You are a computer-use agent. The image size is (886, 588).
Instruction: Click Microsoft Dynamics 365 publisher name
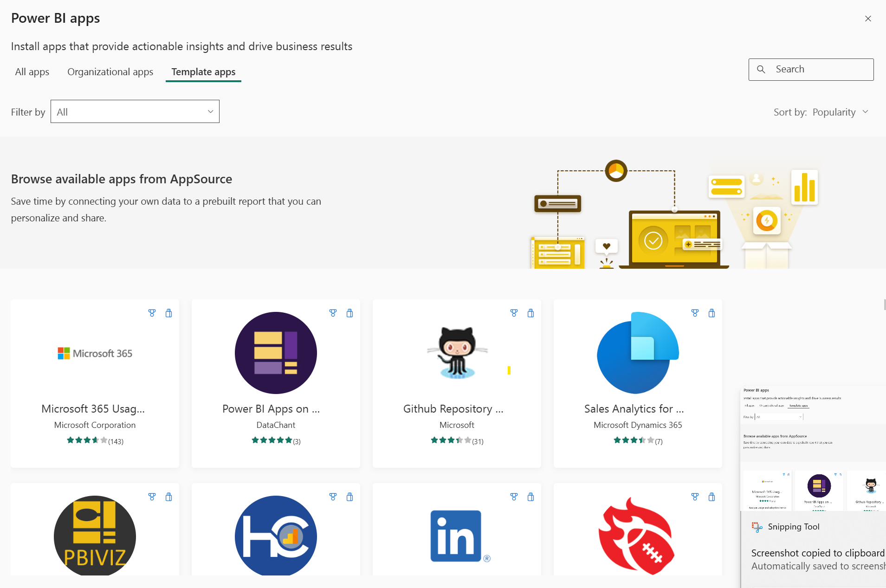pyautogui.click(x=638, y=425)
